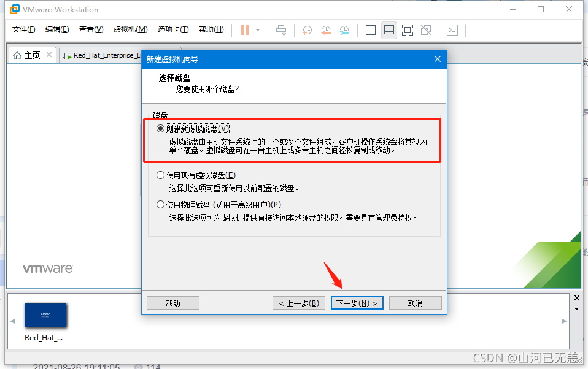Switch to the 主页 tab
The image size is (588, 369).
[x=32, y=55]
